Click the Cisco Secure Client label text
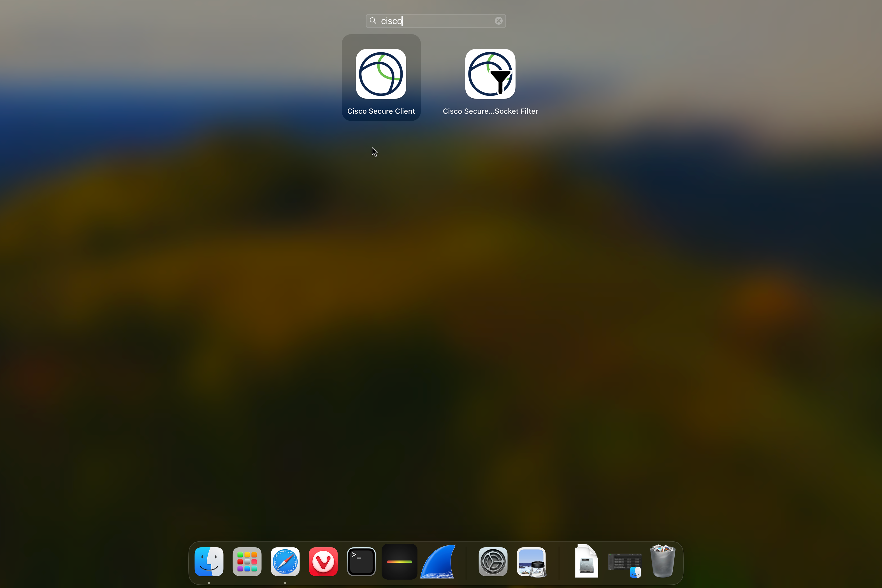 point(381,111)
